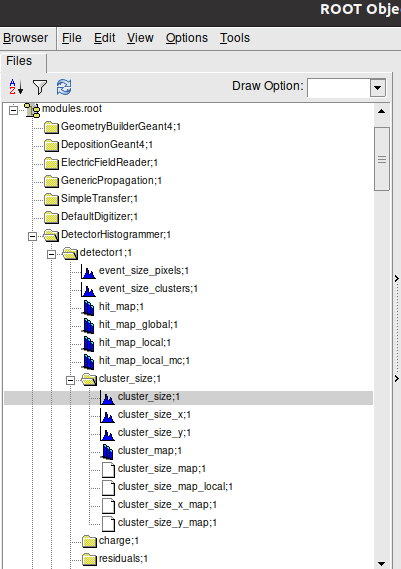Select the event_size_pixels histogram icon
The height and width of the screenshot is (569, 401).
[x=89, y=271]
